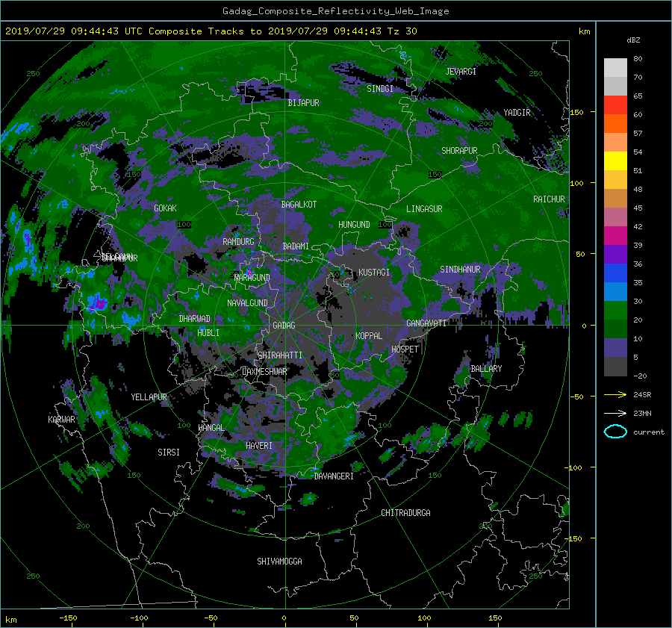Click the SHIRAHATTI city label

click(x=280, y=355)
